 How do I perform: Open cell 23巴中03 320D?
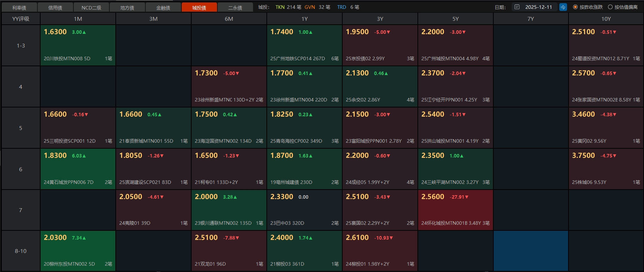click(x=305, y=210)
